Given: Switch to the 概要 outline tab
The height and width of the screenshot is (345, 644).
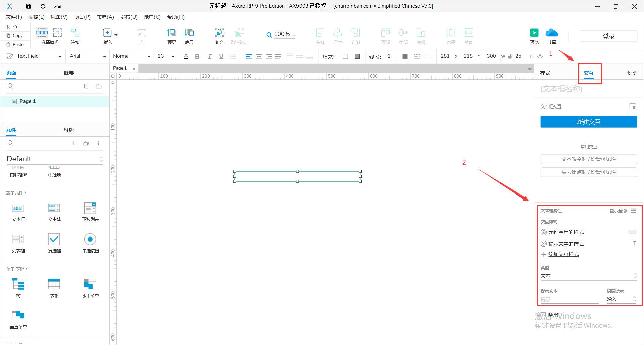Looking at the screenshot, I should (x=68, y=73).
